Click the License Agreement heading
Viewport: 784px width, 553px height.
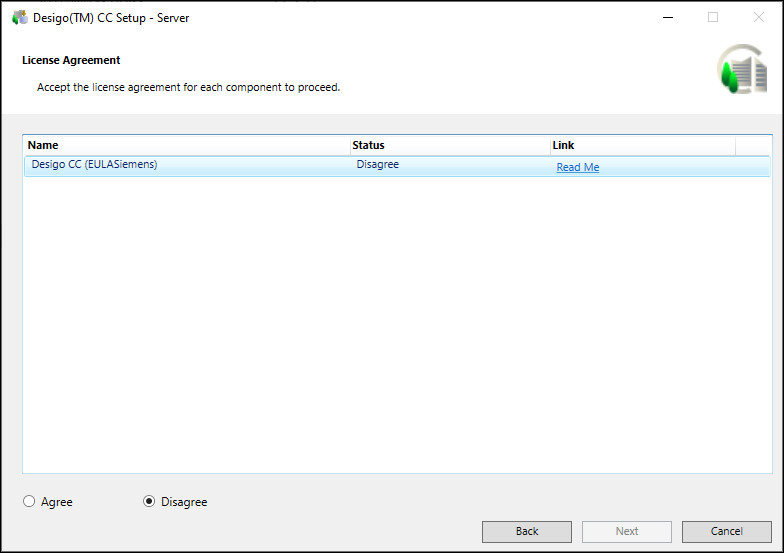pos(71,61)
